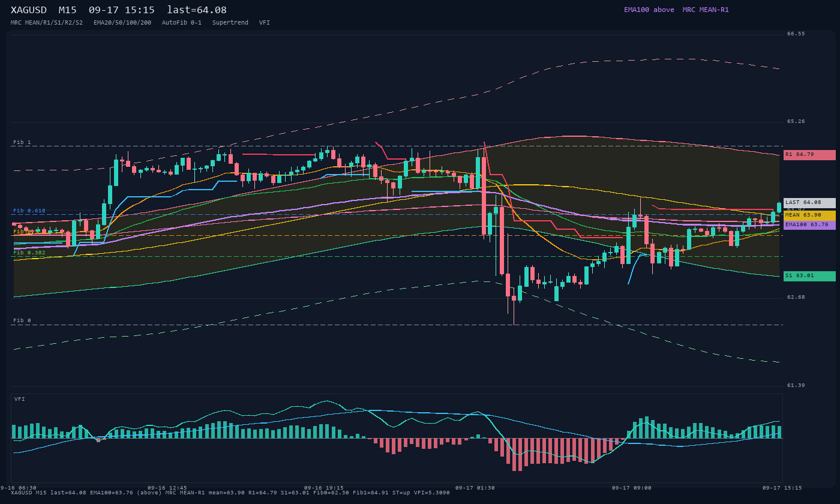Click the 09-17 09:00 time label

click(x=632, y=488)
